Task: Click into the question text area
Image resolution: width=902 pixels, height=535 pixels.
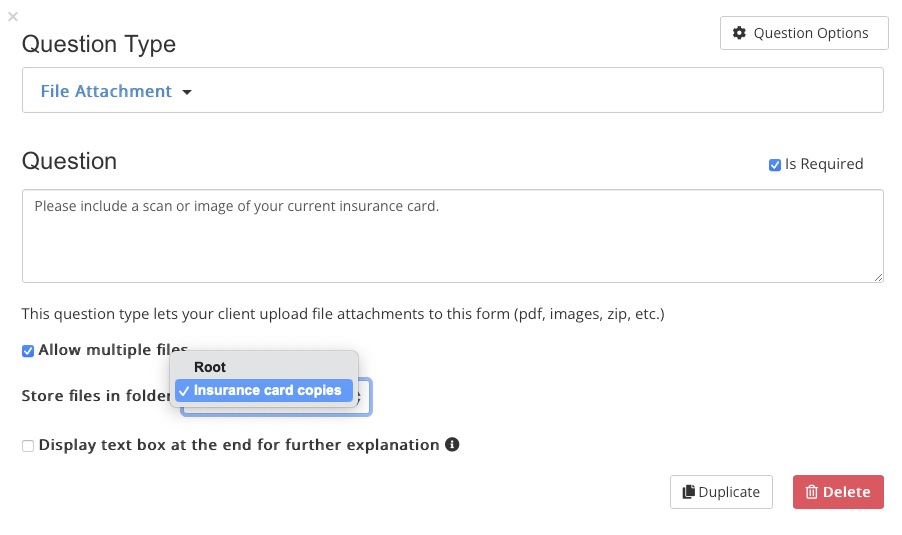Action: tap(453, 236)
